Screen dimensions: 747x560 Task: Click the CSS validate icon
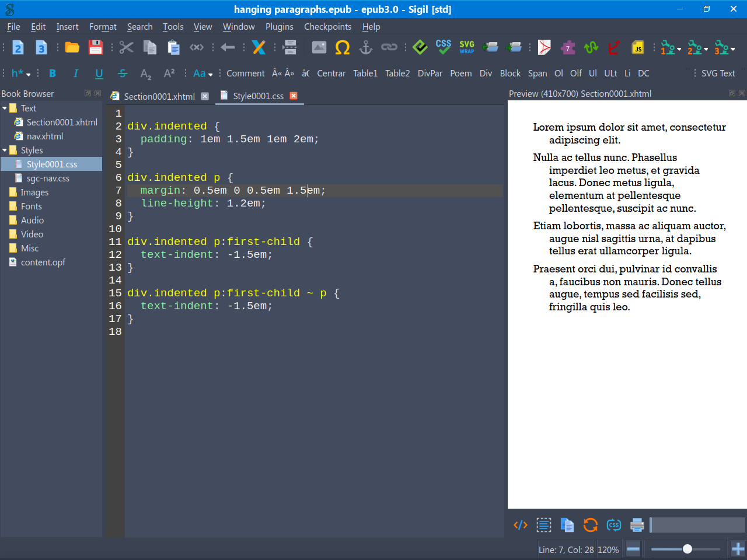pyautogui.click(x=444, y=47)
